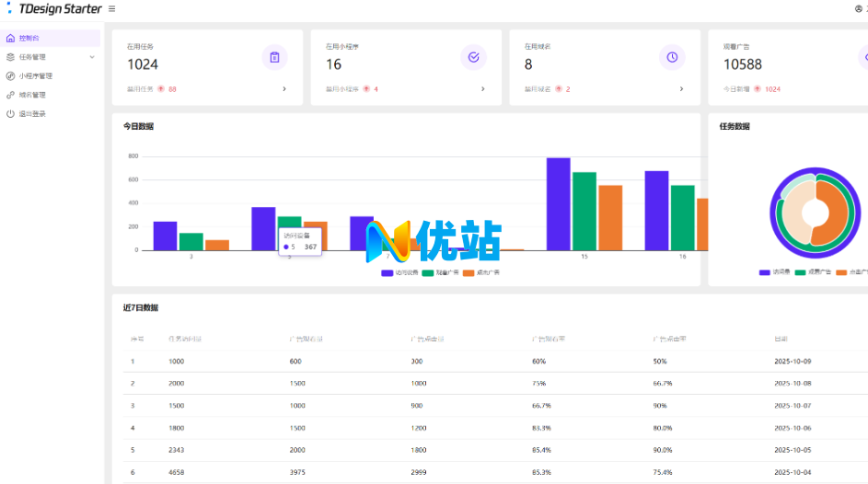
Task: Click the home icon beside 控制台
Action: (10, 39)
